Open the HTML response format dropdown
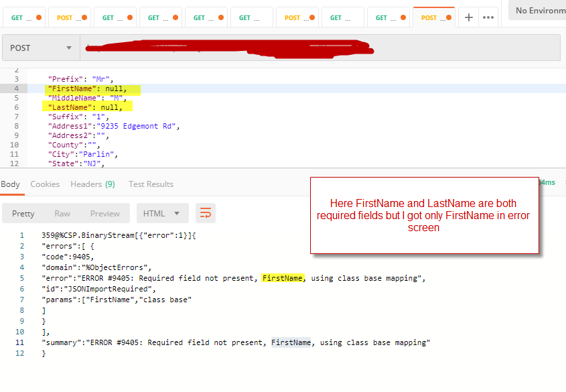Viewport: 566px width, 392px height. (162, 213)
